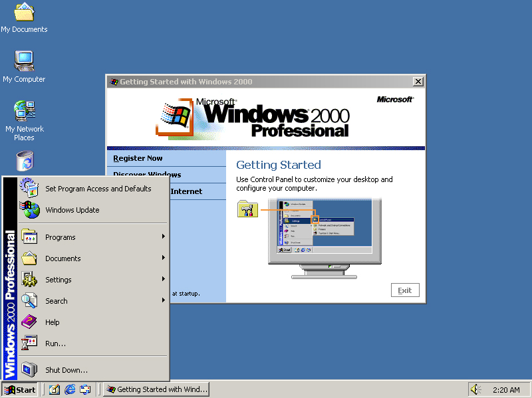The height and width of the screenshot is (398, 532).
Task: Launch Outlook Express from quick launch
Action: click(85, 389)
